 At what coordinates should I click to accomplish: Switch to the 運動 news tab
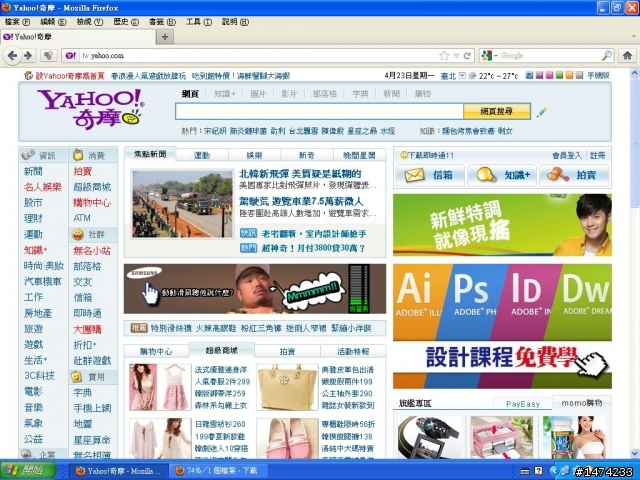202,156
